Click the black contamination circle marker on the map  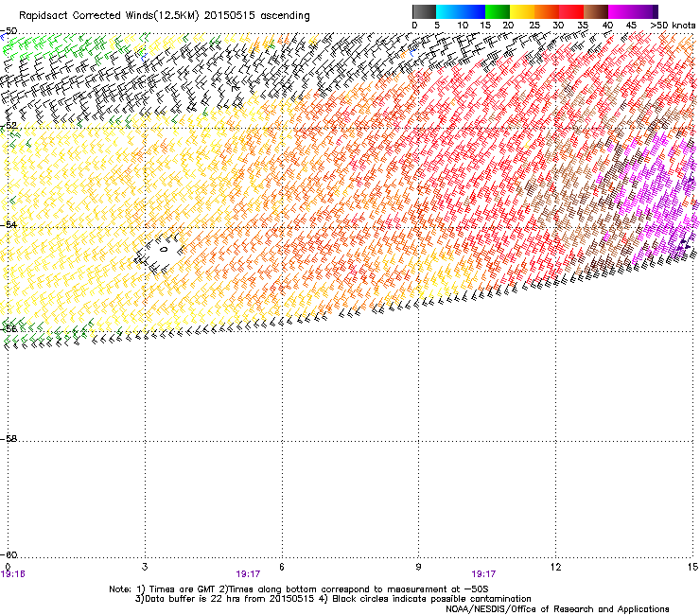[x=164, y=249]
